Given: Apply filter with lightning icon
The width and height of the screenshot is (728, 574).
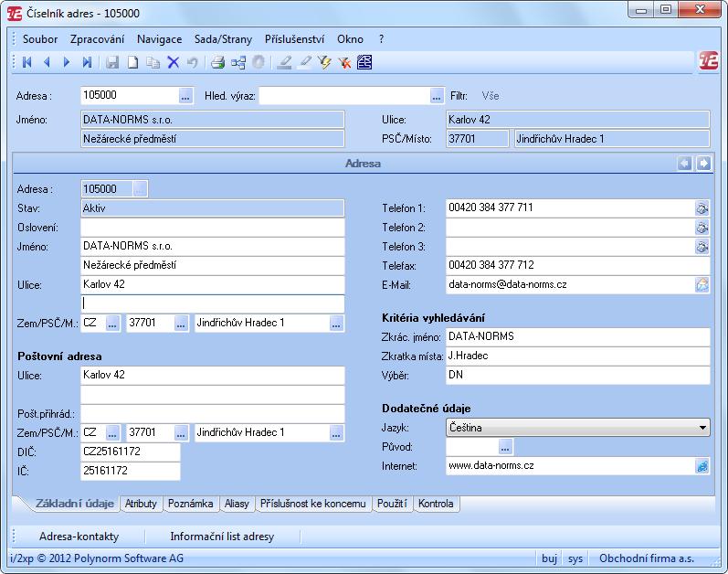Looking at the screenshot, I should (324, 62).
